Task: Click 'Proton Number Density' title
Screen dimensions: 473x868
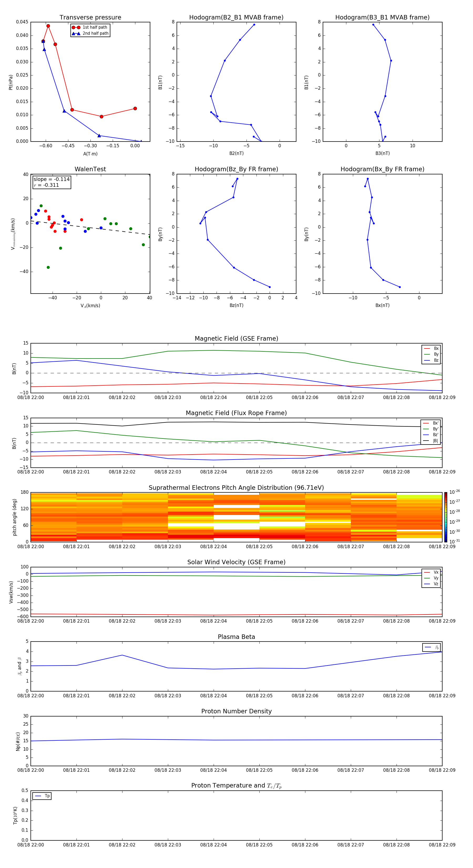Action: point(236,711)
